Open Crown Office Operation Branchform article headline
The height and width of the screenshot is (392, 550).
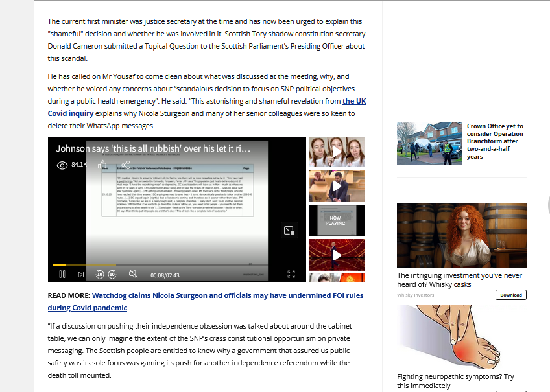click(x=495, y=141)
